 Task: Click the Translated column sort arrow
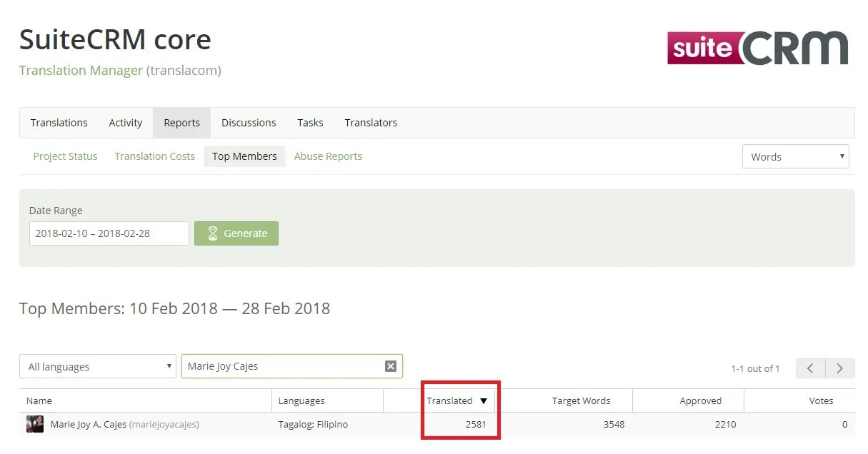tap(484, 401)
